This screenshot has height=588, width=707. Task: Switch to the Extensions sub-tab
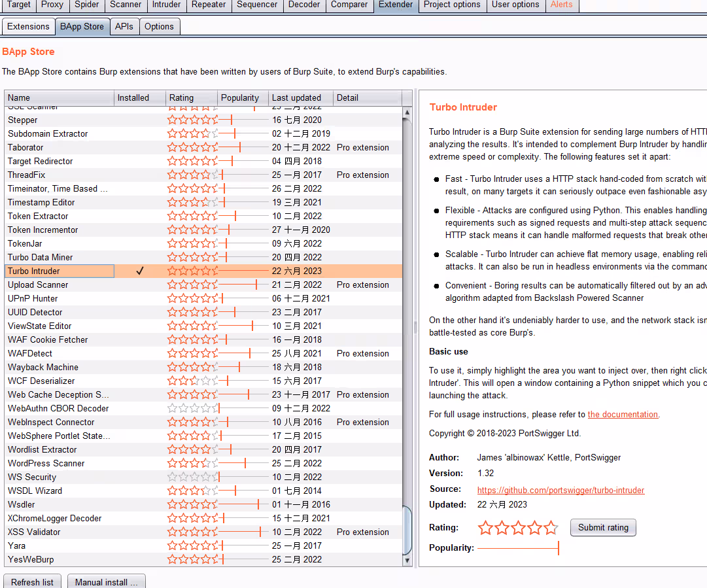tap(28, 26)
